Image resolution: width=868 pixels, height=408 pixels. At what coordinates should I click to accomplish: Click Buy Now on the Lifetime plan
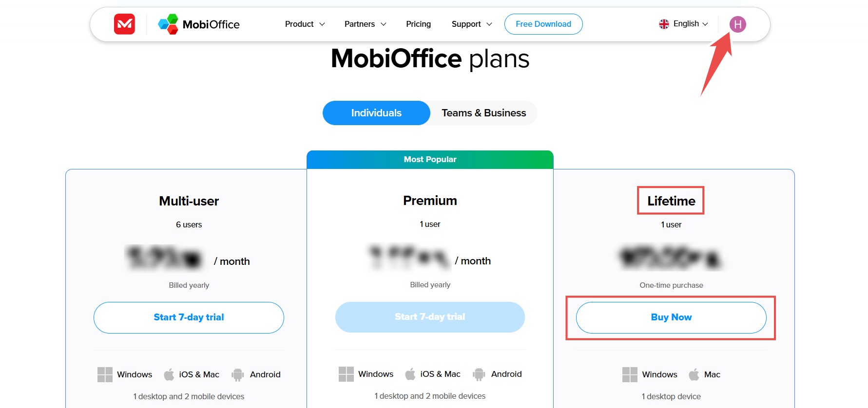coord(671,317)
